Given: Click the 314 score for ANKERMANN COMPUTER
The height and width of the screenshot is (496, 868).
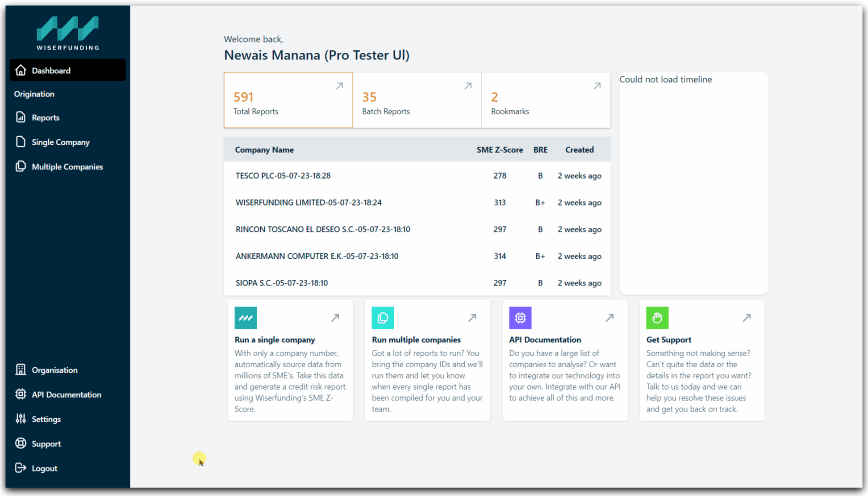Looking at the screenshot, I should [500, 256].
